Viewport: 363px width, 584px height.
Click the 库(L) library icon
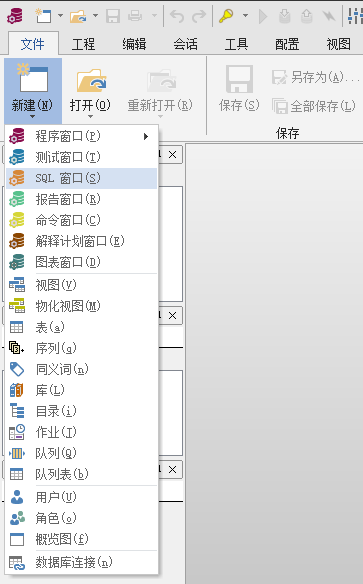coord(16,390)
